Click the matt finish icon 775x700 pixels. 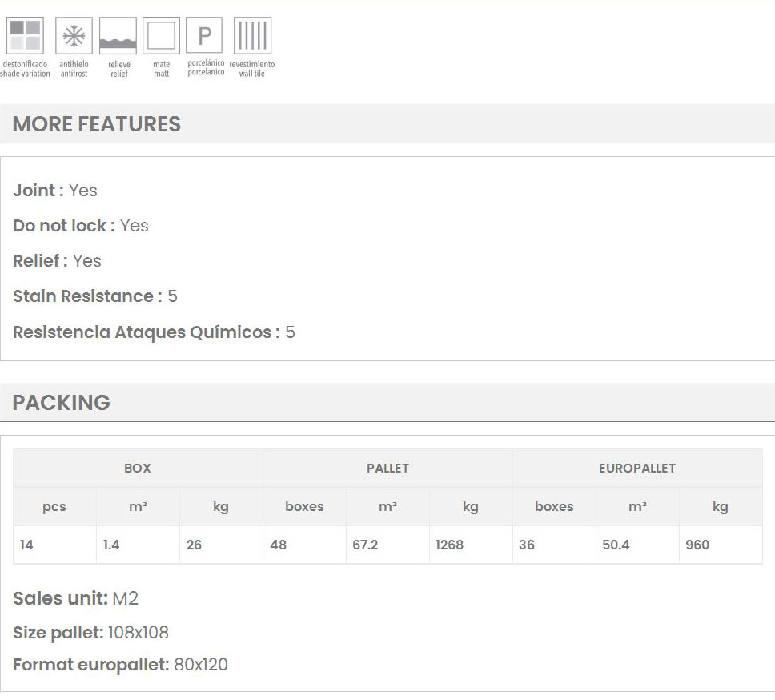[161, 36]
